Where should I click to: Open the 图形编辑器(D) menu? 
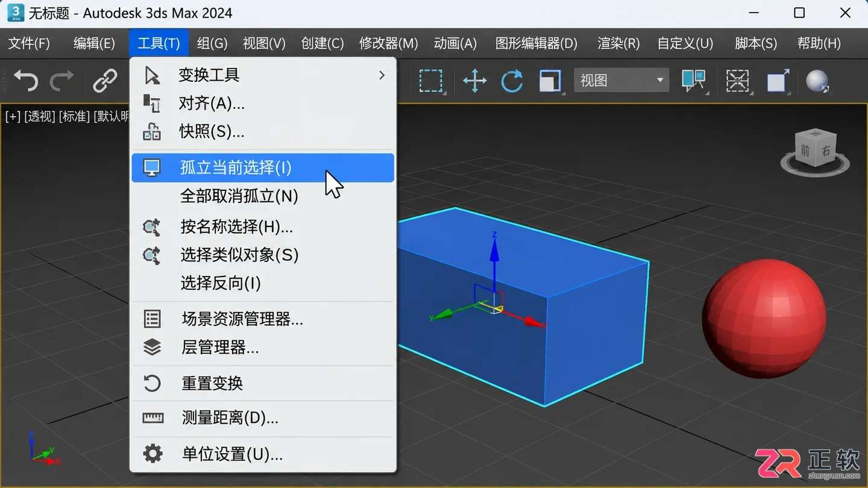click(x=536, y=43)
